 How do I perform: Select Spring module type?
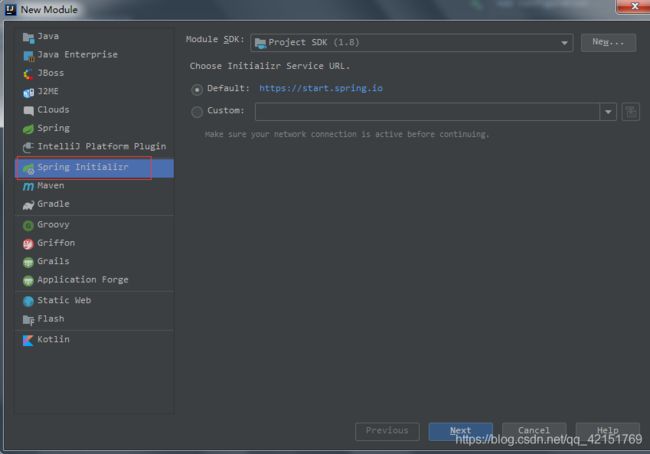[95, 128]
